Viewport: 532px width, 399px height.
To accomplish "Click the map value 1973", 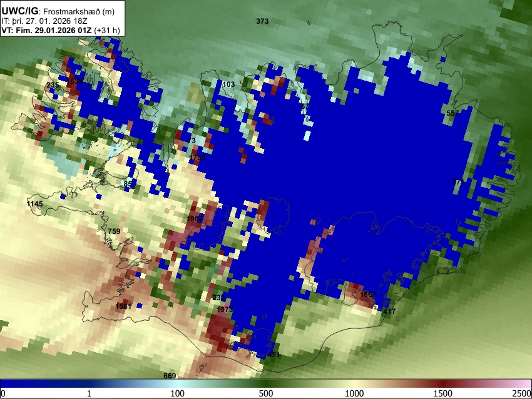I will [x=225, y=310].
